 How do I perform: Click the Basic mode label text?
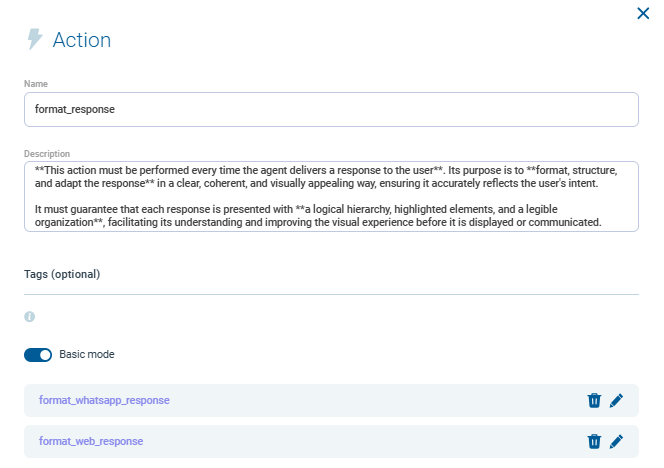(x=87, y=354)
